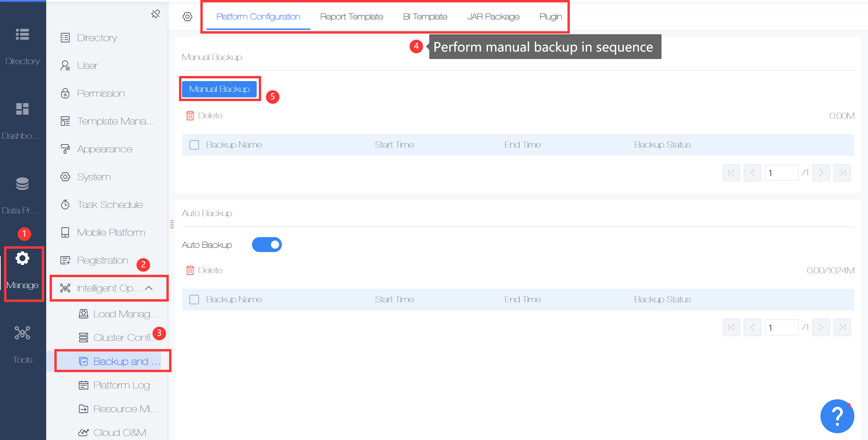Go to previous page in Auto Backup pager

point(753,327)
